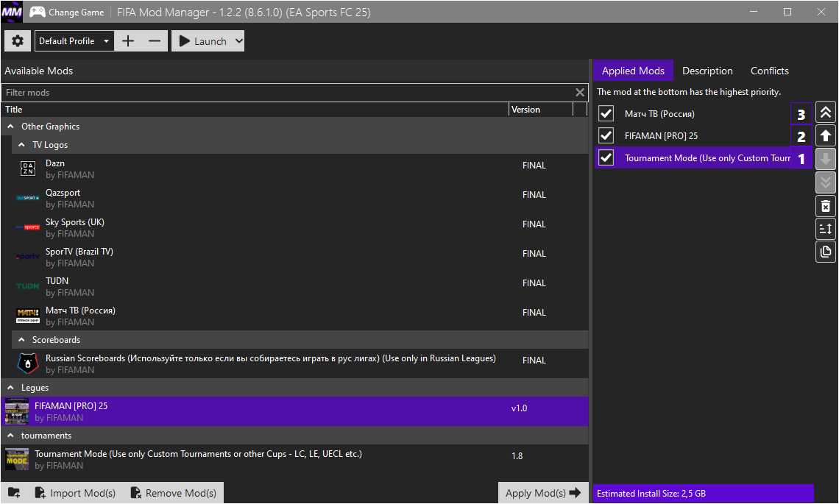
Task: Open the Launch options dropdown arrow
Action: [x=238, y=41]
